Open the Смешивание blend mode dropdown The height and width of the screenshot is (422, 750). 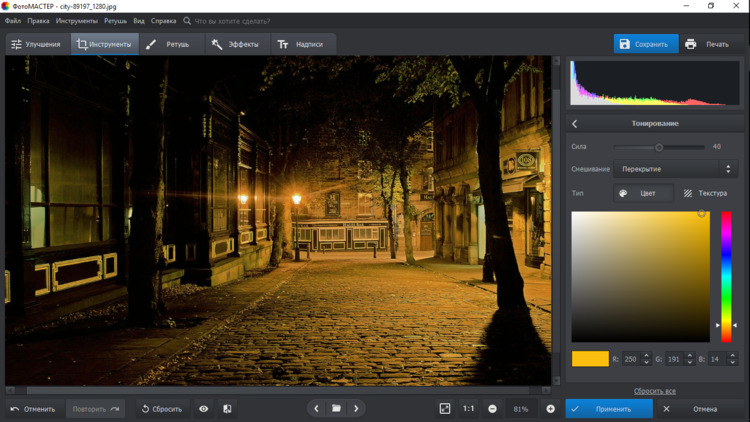(x=675, y=169)
